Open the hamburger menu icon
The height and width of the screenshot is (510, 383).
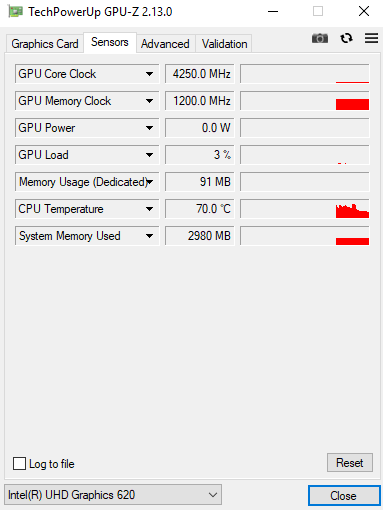click(371, 38)
